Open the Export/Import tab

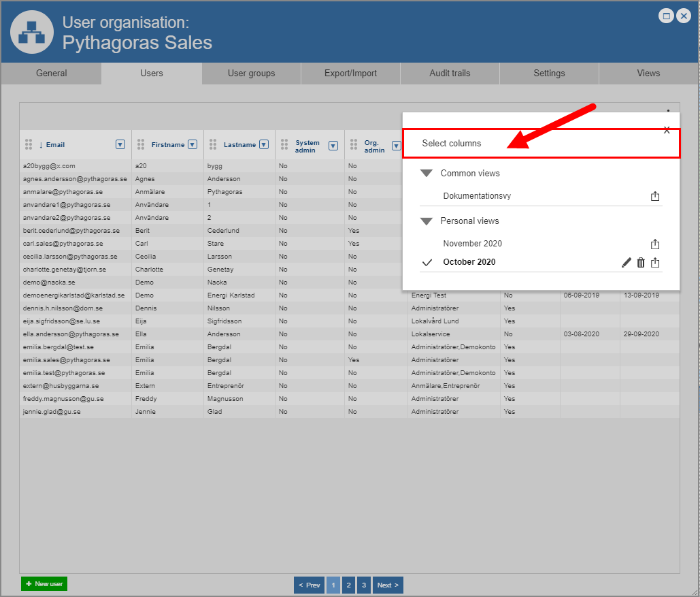[x=350, y=74]
